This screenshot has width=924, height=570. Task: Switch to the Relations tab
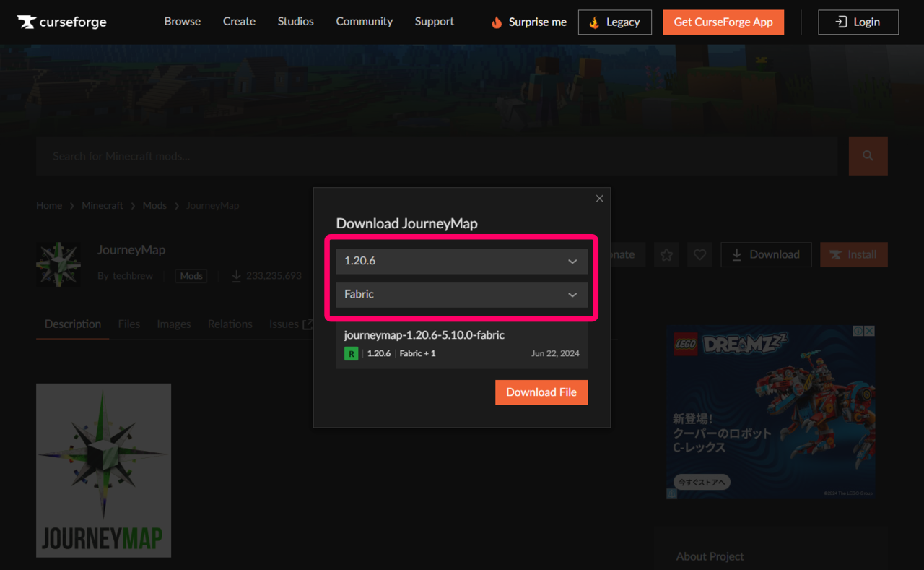pos(230,324)
